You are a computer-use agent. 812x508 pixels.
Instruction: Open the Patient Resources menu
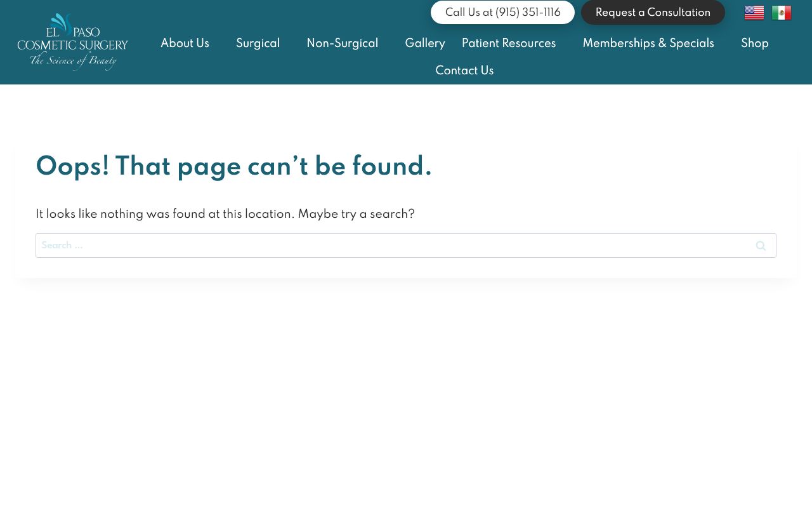tap(509, 44)
